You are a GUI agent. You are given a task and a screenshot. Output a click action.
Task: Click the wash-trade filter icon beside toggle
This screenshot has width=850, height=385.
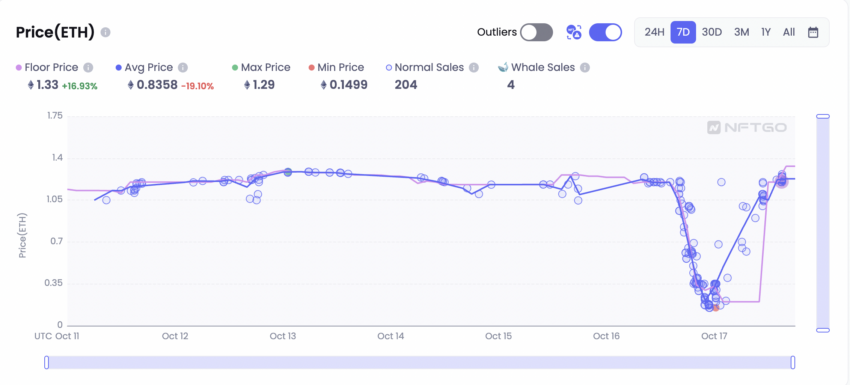(x=574, y=33)
